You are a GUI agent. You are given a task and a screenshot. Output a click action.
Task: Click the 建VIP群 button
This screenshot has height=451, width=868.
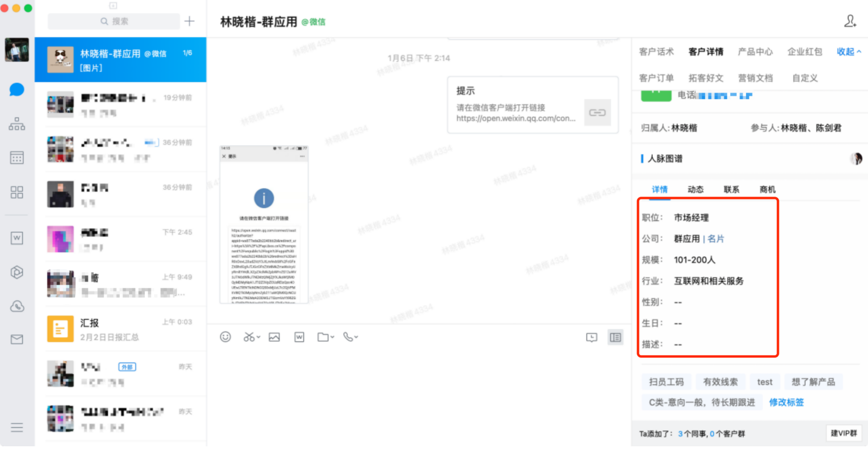(x=844, y=433)
